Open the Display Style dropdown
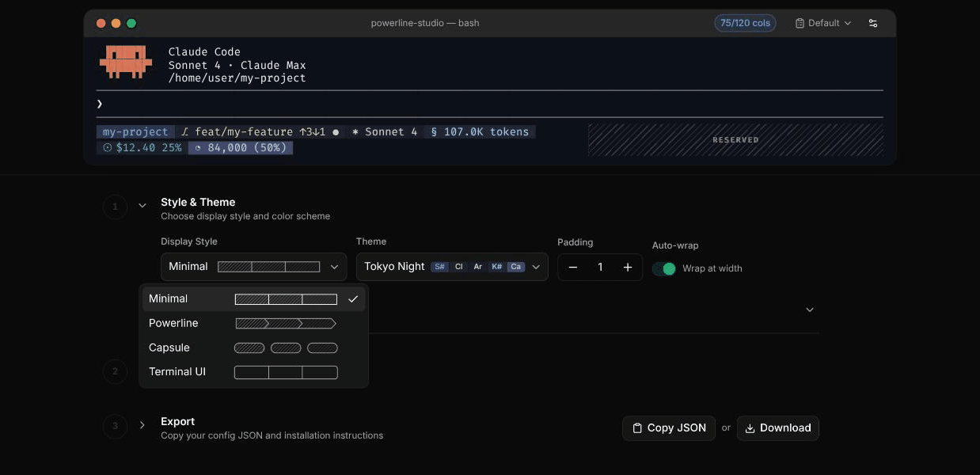 253,267
